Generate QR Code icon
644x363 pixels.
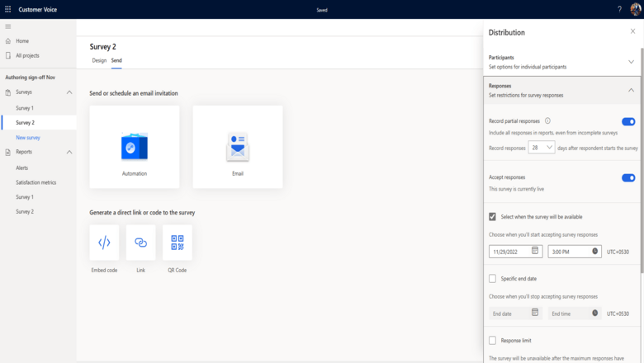coord(178,243)
